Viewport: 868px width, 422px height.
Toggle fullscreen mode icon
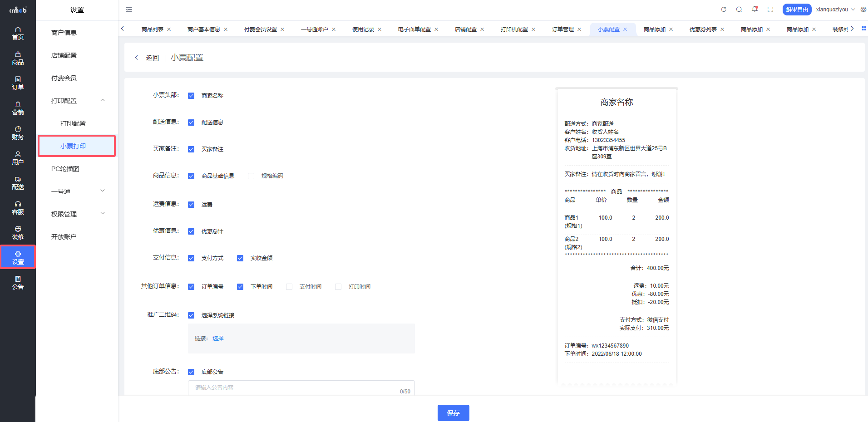(770, 10)
